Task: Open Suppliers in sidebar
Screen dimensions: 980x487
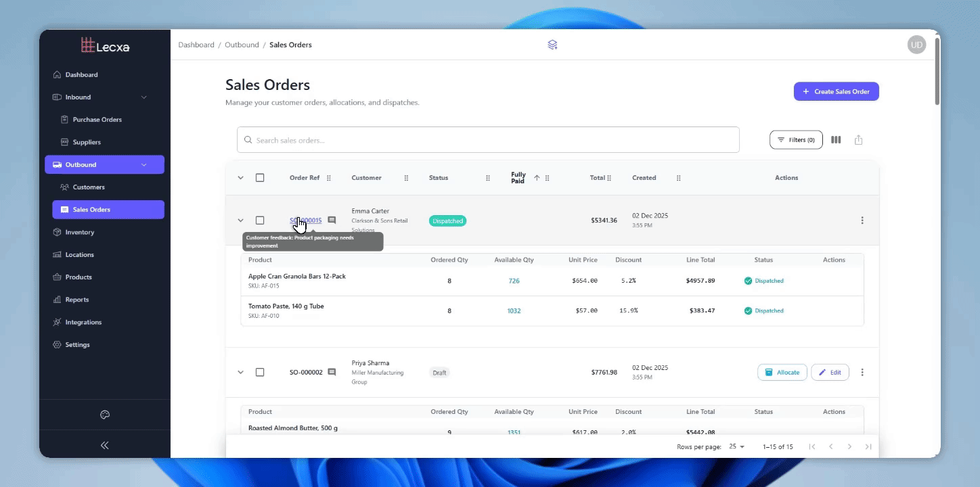Action: pyautogui.click(x=108, y=142)
